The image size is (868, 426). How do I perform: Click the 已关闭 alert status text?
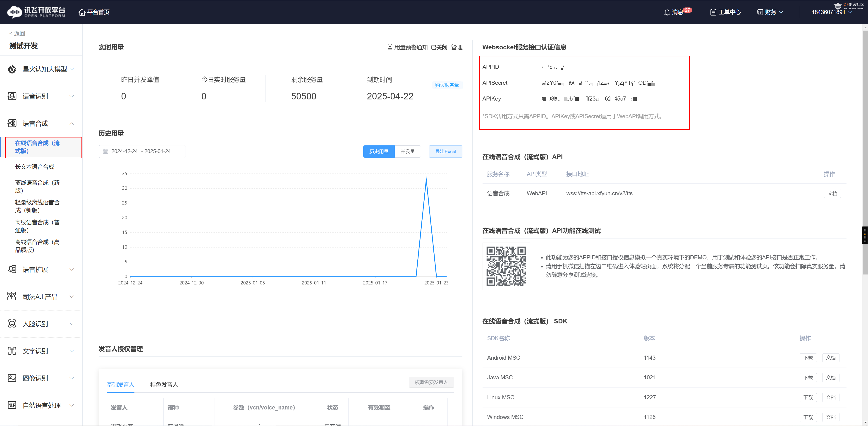click(x=439, y=47)
